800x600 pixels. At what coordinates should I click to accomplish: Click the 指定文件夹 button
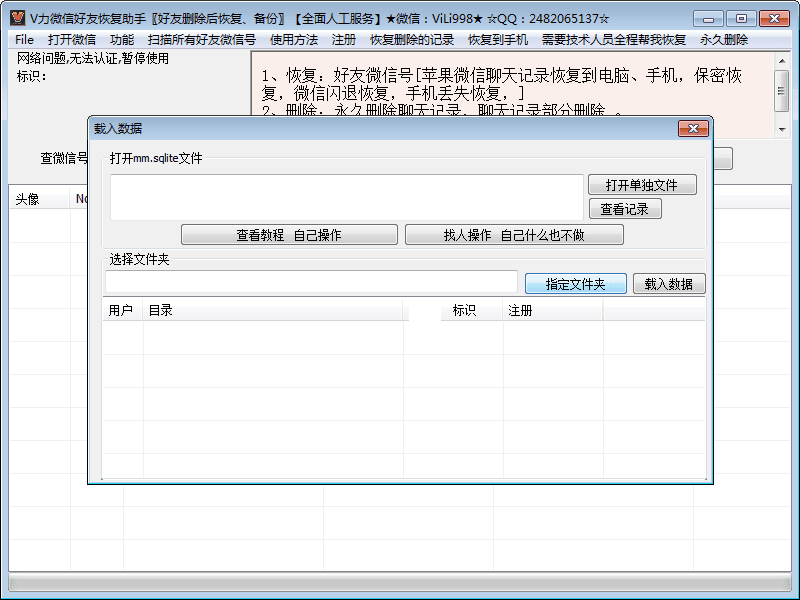tap(576, 284)
